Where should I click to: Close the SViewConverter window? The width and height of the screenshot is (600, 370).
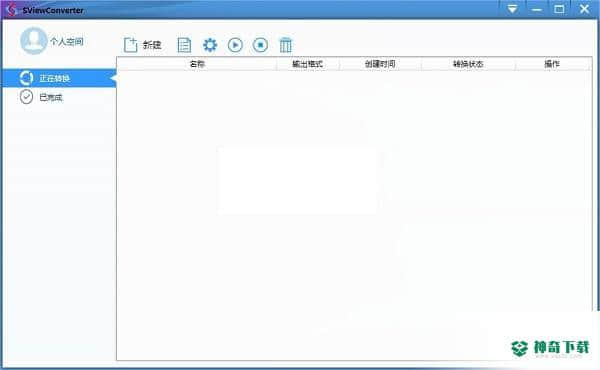click(x=584, y=9)
